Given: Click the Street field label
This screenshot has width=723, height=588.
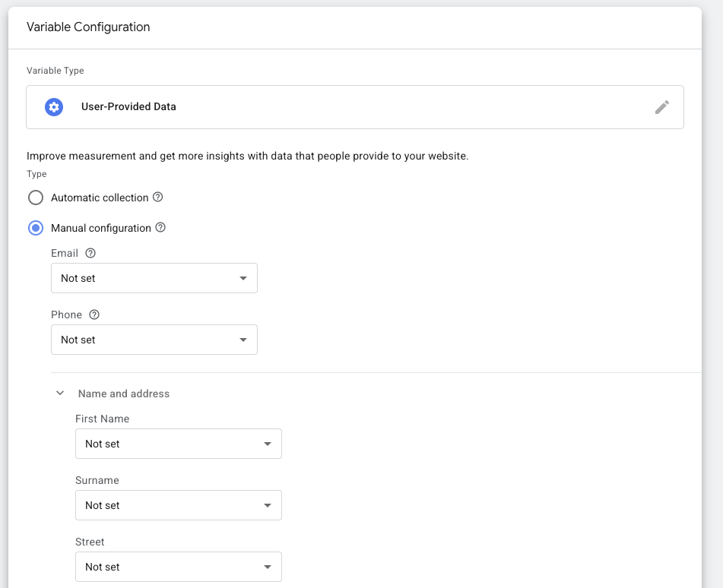Looking at the screenshot, I should pyautogui.click(x=90, y=542).
